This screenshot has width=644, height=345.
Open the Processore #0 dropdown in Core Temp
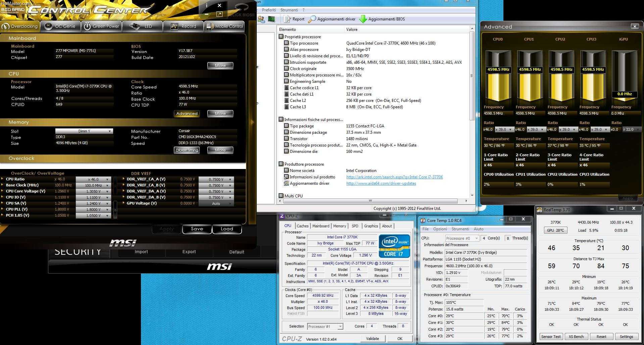click(x=462, y=238)
